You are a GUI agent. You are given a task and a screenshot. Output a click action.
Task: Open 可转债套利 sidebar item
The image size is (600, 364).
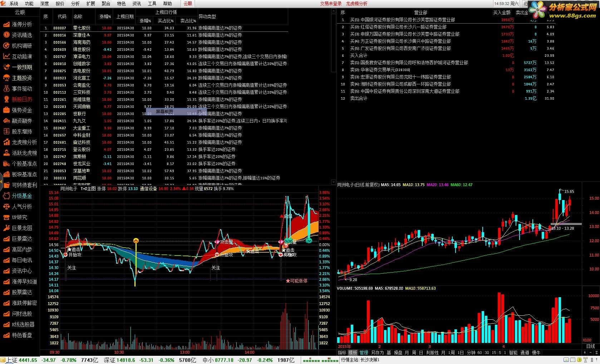point(20,185)
